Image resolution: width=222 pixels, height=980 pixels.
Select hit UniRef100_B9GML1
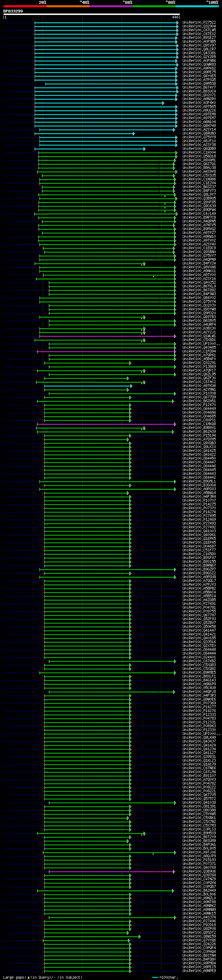coord(199,481)
